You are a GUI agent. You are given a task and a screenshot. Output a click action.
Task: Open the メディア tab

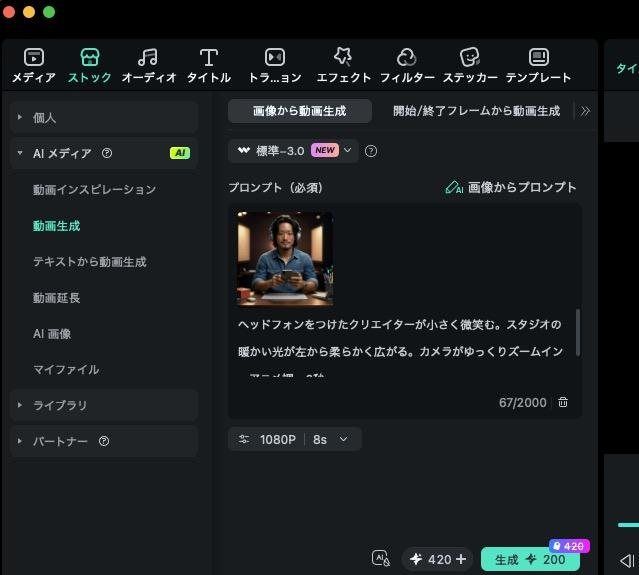coord(34,65)
